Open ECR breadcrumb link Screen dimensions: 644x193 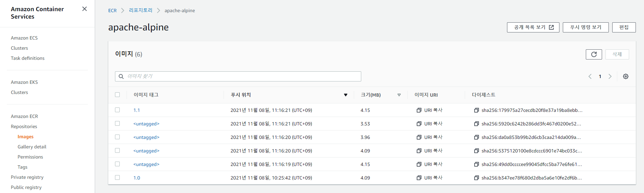112,10
